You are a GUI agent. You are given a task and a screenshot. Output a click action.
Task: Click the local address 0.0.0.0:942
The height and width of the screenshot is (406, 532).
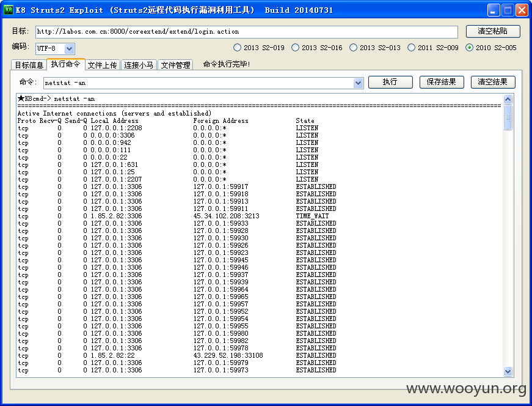click(x=111, y=142)
